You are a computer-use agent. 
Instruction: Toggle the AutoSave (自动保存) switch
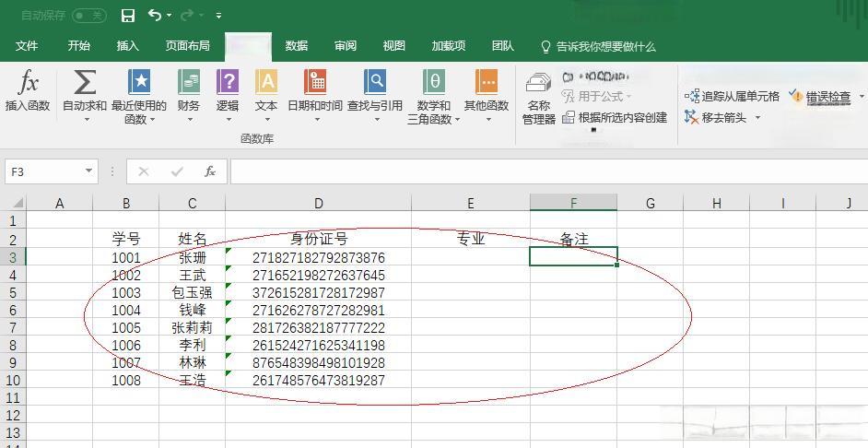(88, 16)
